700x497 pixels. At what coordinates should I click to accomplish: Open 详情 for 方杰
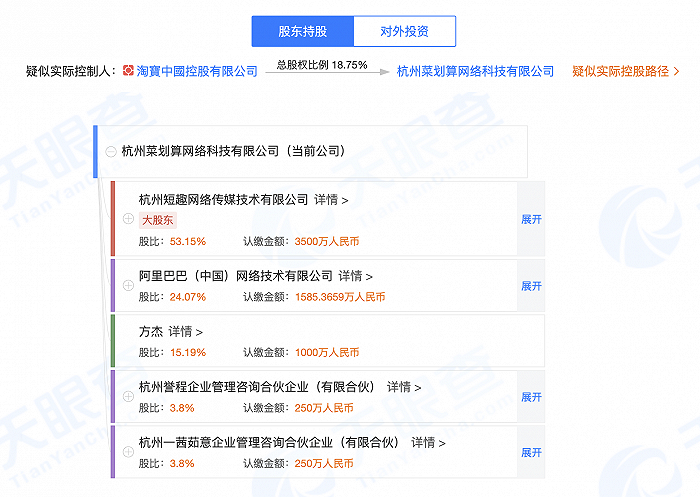(185, 331)
